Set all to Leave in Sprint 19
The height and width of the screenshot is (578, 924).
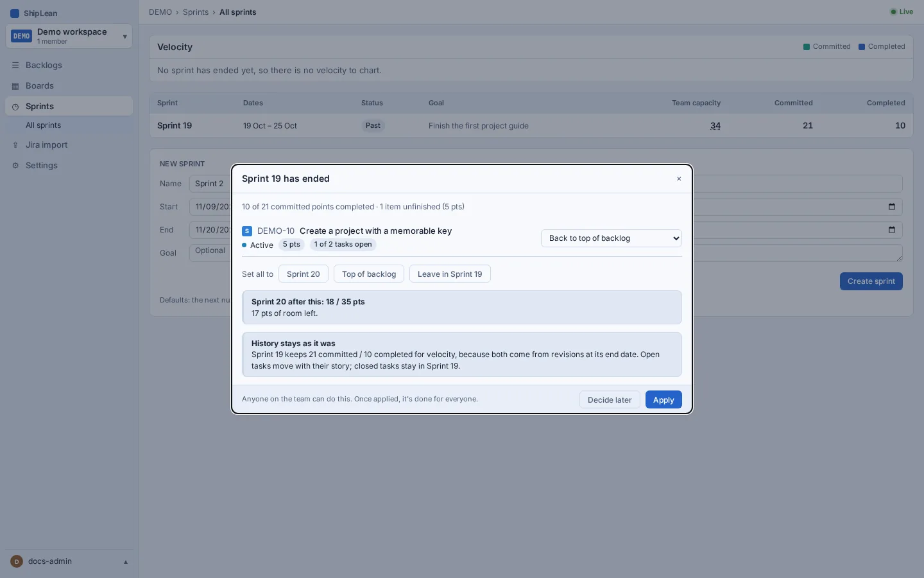[450, 274]
